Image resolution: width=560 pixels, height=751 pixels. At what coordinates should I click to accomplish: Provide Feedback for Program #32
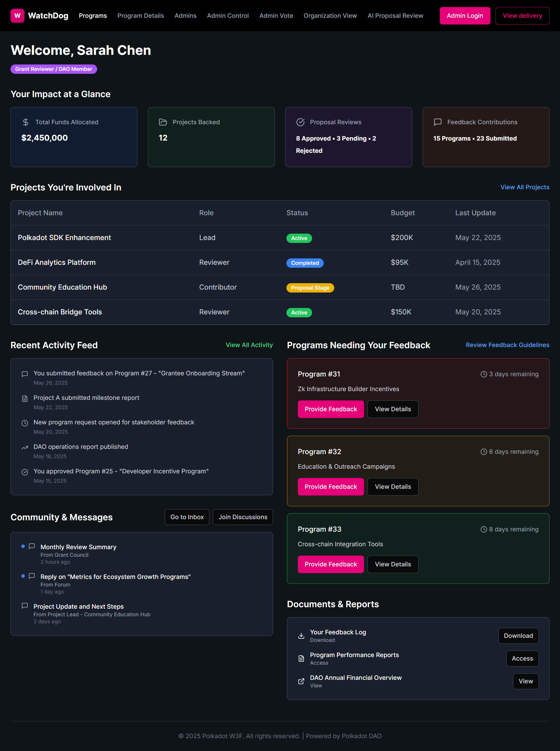(x=330, y=487)
